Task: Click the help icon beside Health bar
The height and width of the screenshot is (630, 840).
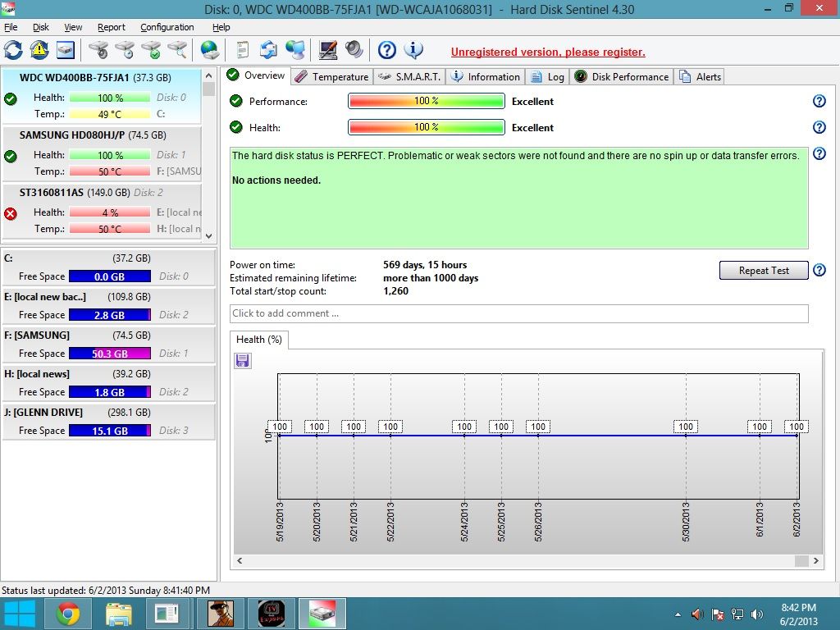Action: [x=819, y=127]
